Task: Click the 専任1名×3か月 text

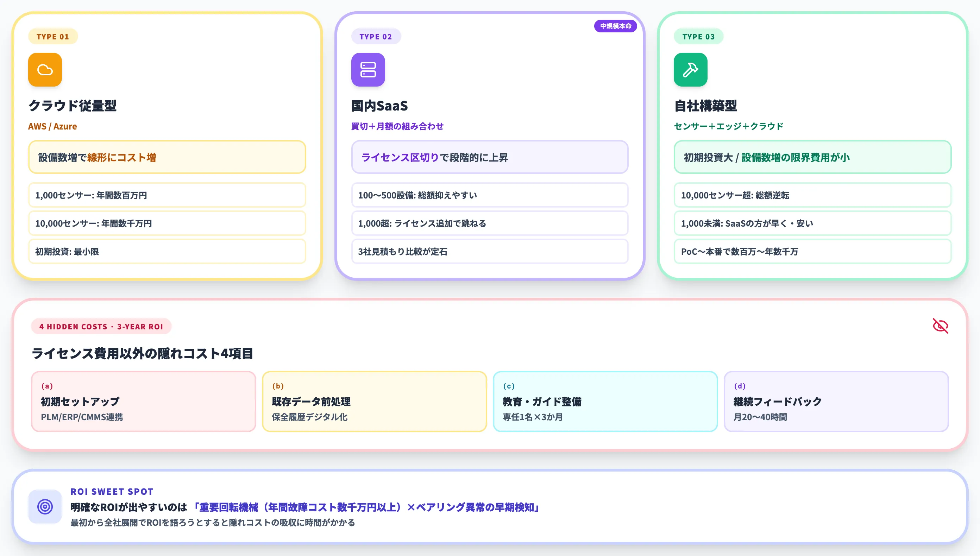Action: (x=533, y=417)
